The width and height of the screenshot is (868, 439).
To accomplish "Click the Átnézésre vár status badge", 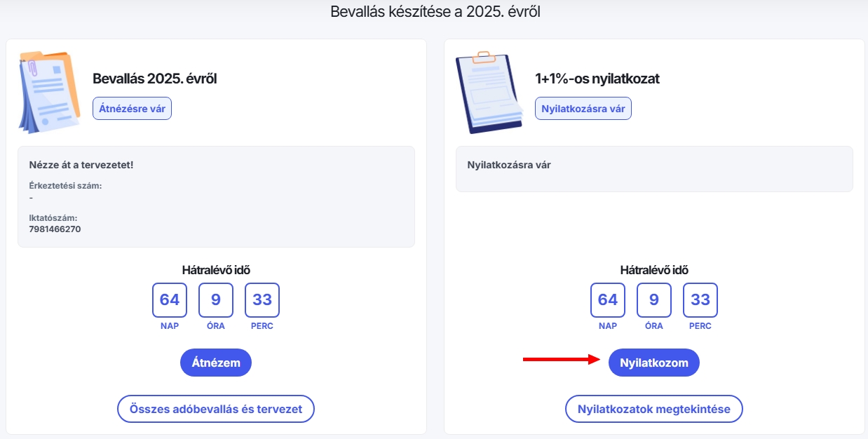I will 132,109.
